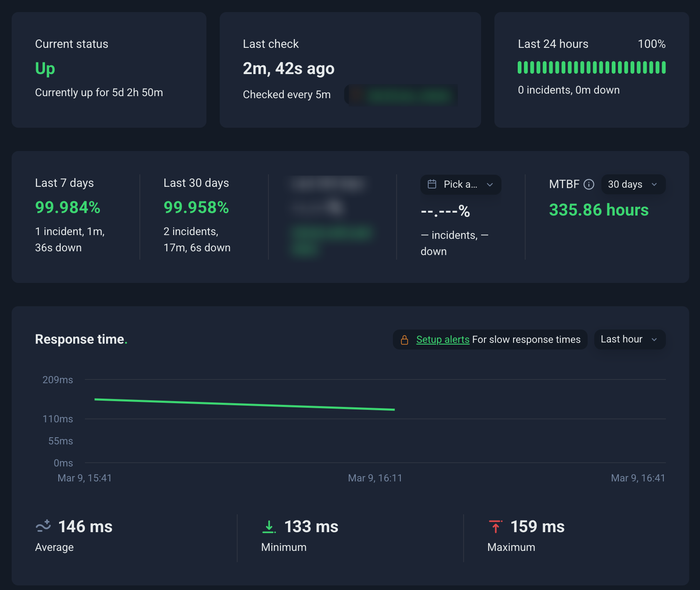Click the MTBF info icon
Image resolution: width=700 pixels, height=590 pixels.
(x=588, y=184)
